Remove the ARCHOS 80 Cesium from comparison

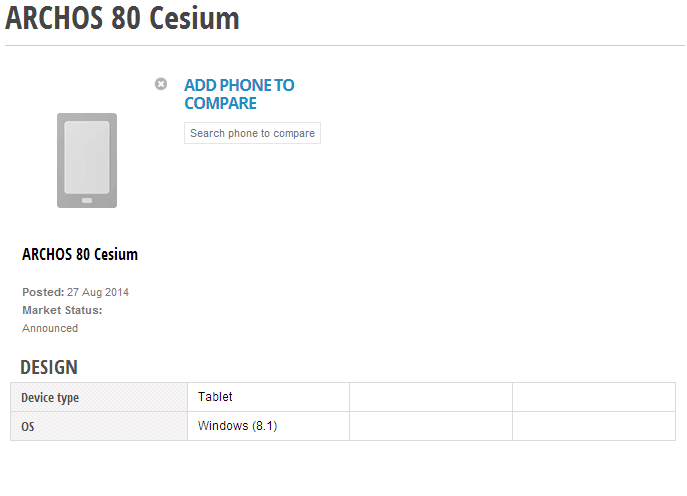pyautogui.click(x=161, y=84)
